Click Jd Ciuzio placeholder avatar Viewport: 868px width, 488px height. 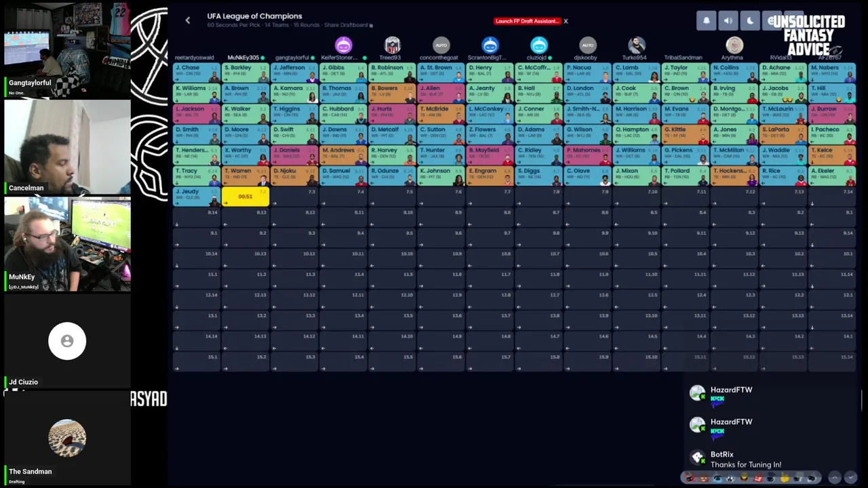tap(67, 341)
